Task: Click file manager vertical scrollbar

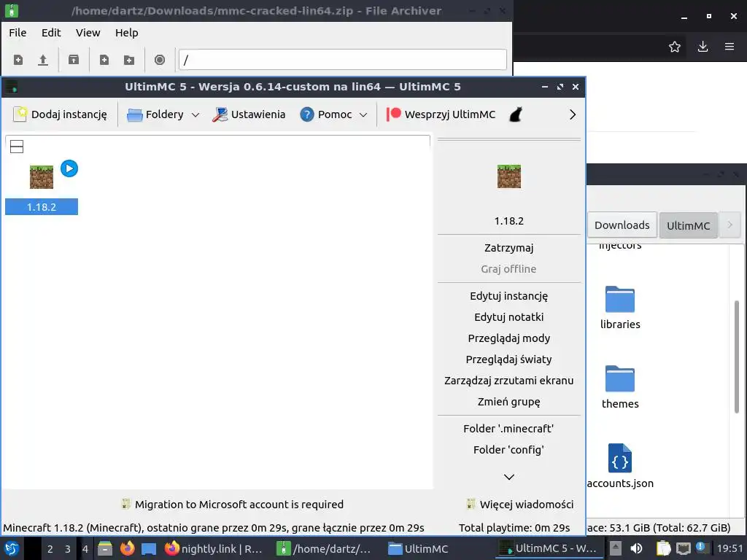Action: point(737,357)
